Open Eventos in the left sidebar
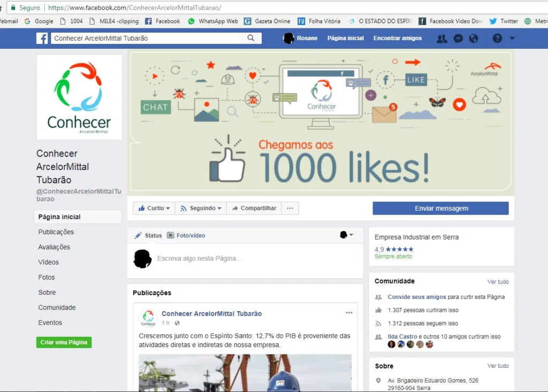The width and height of the screenshot is (548, 392). (x=50, y=322)
